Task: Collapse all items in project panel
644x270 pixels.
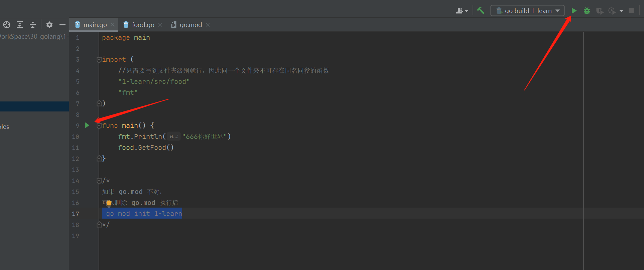Action: pyautogui.click(x=33, y=25)
